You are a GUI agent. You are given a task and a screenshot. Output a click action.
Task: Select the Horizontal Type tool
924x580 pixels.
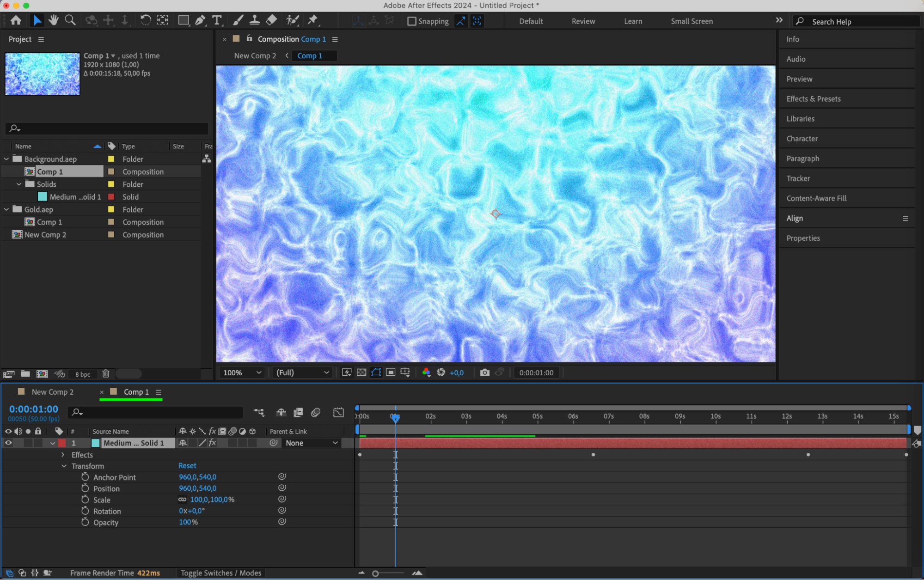click(217, 20)
